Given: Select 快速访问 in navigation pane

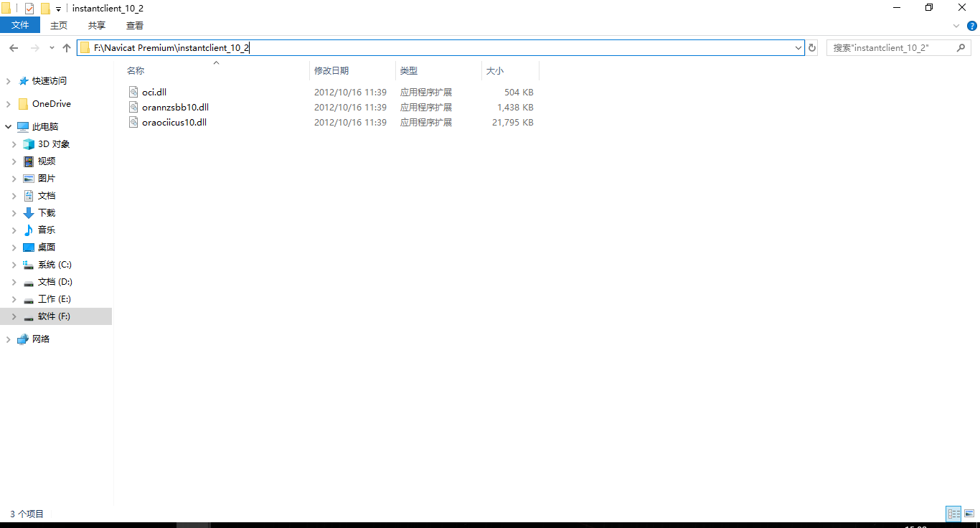Looking at the screenshot, I should [x=50, y=81].
